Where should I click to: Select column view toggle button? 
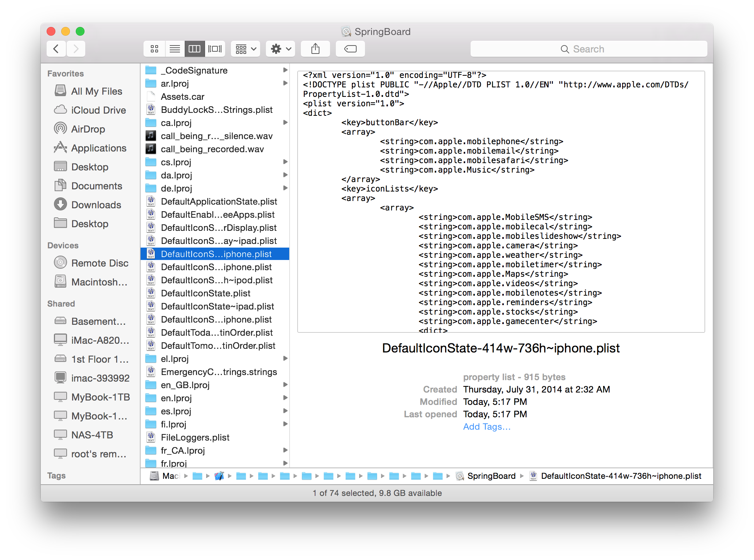click(195, 49)
